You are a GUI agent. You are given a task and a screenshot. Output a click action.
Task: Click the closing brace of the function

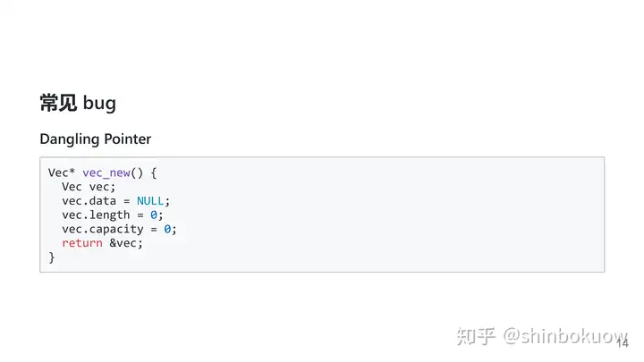(52, 257)
